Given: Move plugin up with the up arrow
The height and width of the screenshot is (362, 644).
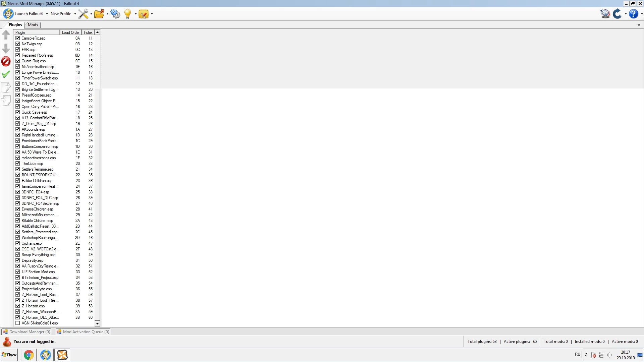Looking at the screenshot, I should coord(6,35).
